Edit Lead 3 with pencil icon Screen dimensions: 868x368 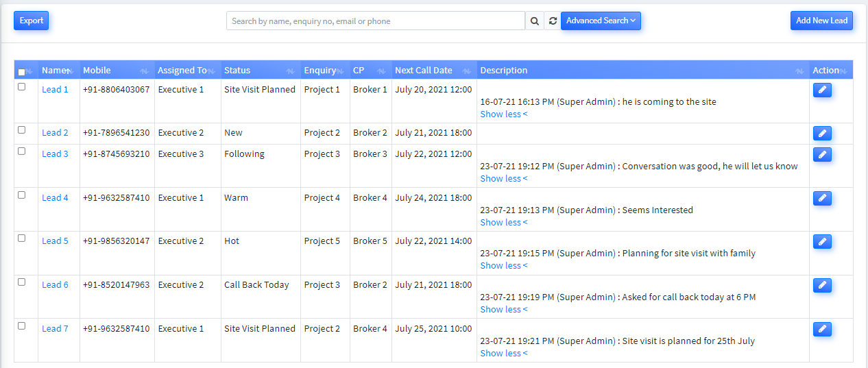click(x=822, y=154)
